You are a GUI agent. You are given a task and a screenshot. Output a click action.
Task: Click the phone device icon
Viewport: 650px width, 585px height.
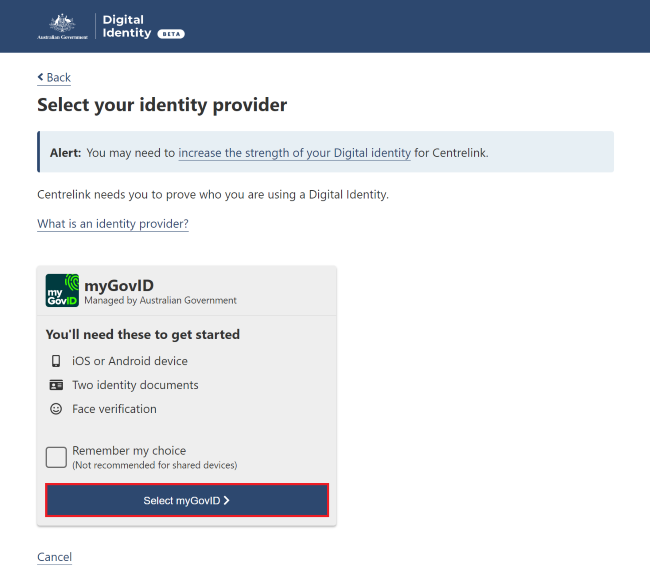point(56,361)
